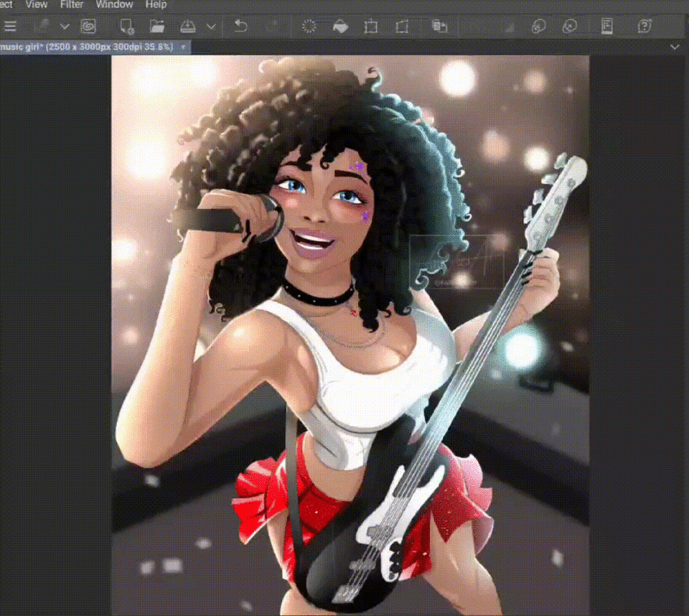689x616 pixels.
Task: Click the first linked-circles icon
Action: 539,27
